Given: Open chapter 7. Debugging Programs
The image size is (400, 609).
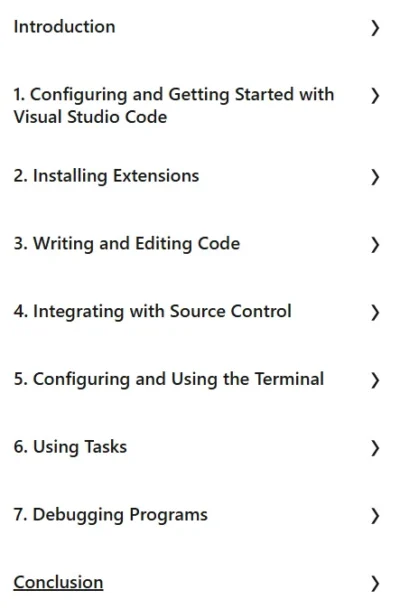Looking at the screenshot, I should (x=111, y=515).
